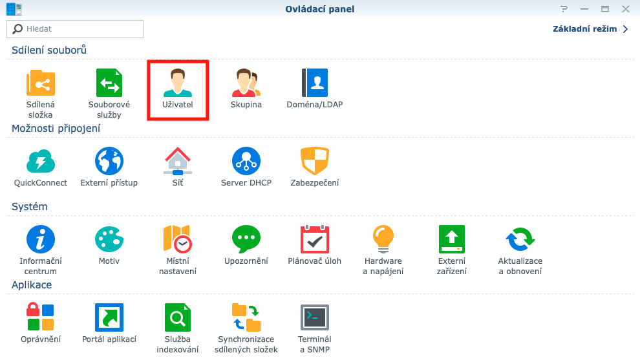Screen dimensions: 640x364
Task: Open the Motiv theme palette
Action: 109,239
